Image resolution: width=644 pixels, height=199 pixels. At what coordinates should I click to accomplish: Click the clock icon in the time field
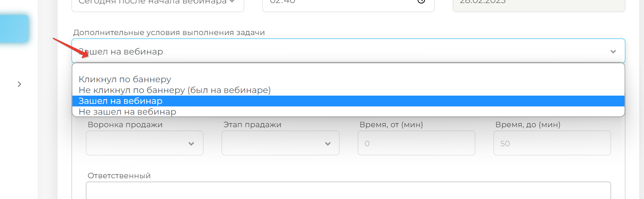tap(421, 2)
